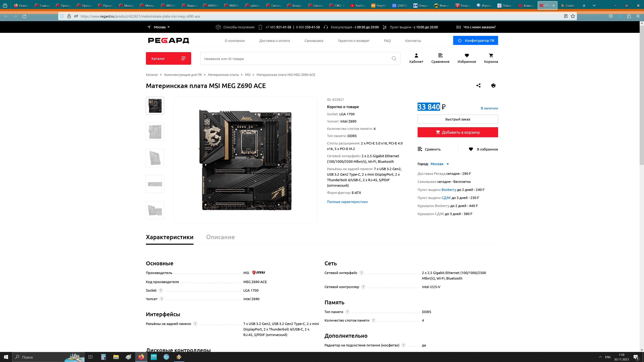
Task: Click the product search input field
Action: tap(295, 59)
